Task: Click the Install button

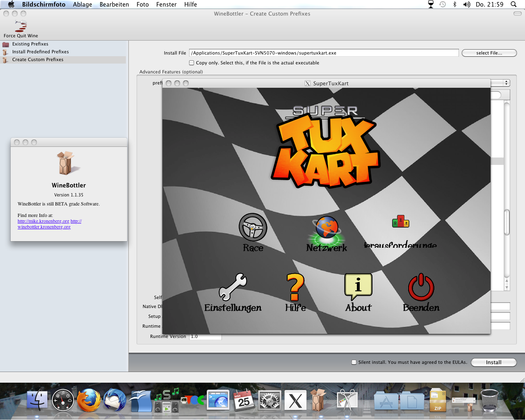Action: [493, 362]
